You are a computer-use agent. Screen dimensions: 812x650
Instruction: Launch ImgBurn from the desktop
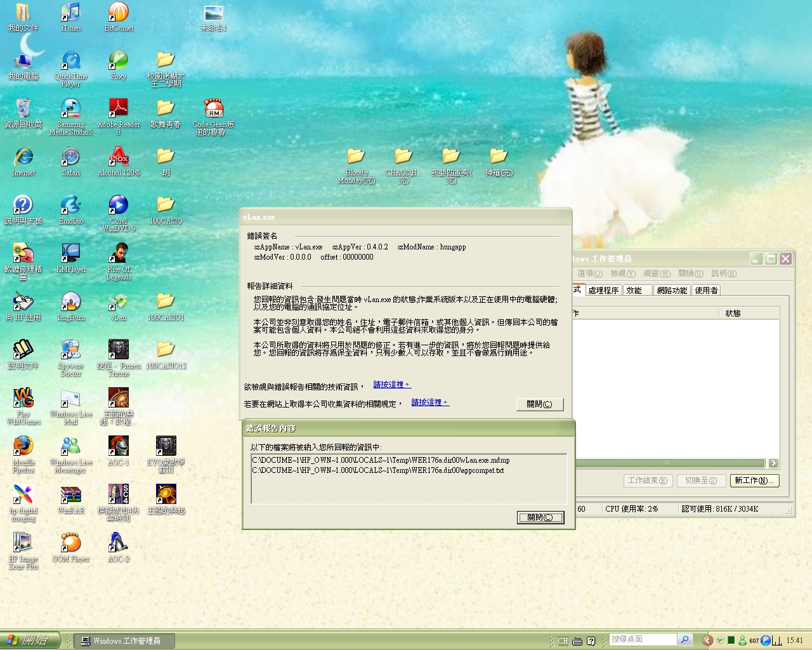point(70,302)
